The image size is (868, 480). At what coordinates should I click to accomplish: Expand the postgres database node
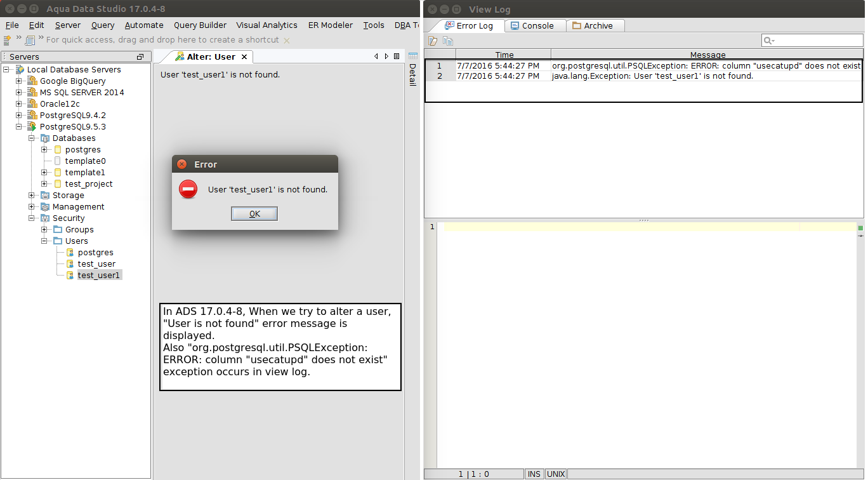point(44,150)
